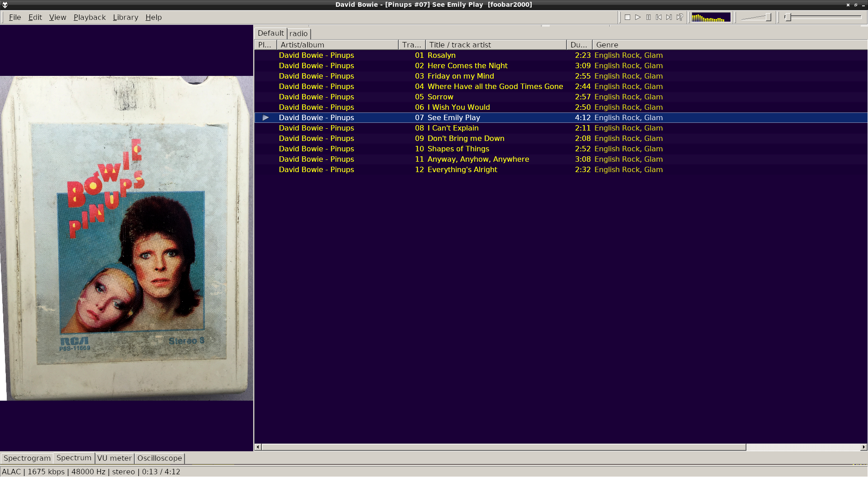Switch to the Oscilloscope tab
The width and height of the screenshot is (868, 477).
pos(160,458)
